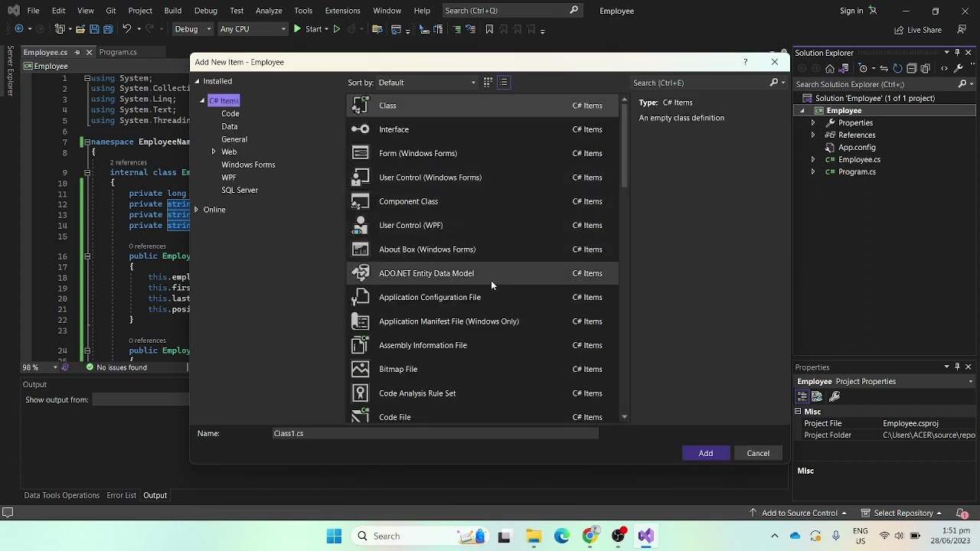
Task: Toggle bookmark icon in main toolbar
Action: pos(489,29)
